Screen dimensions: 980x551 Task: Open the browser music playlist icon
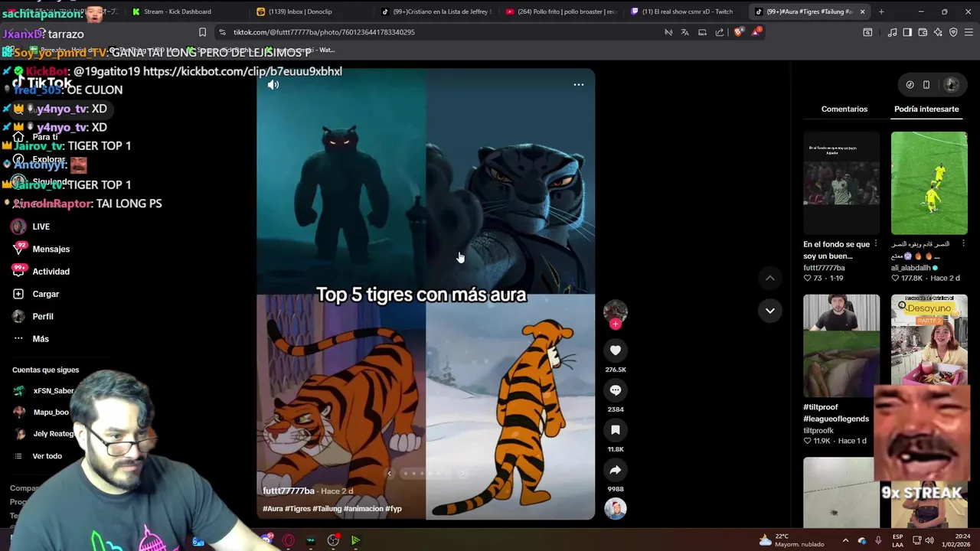(892, 32)
